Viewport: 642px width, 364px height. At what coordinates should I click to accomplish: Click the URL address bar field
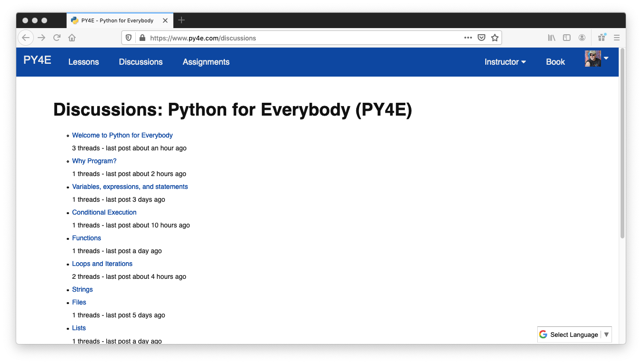[x=305, y=38]
